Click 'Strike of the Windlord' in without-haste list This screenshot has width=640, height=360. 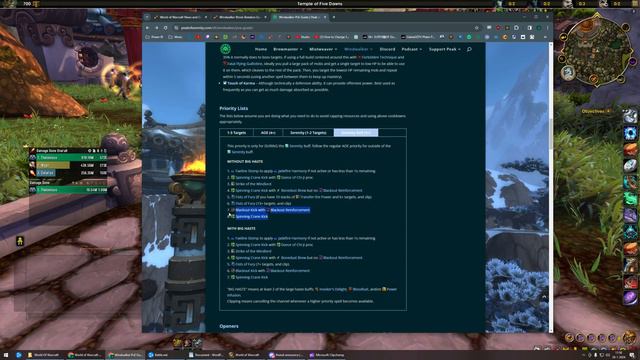tap(253, 184)
